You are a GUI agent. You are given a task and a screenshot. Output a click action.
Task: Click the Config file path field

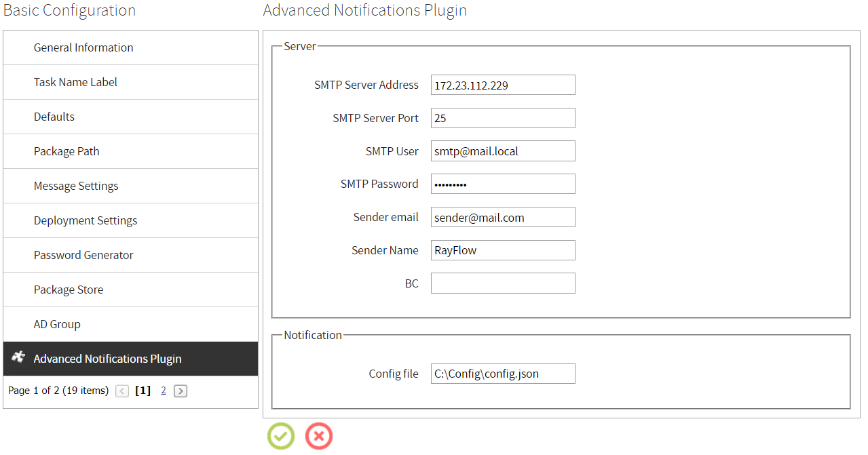502,373
